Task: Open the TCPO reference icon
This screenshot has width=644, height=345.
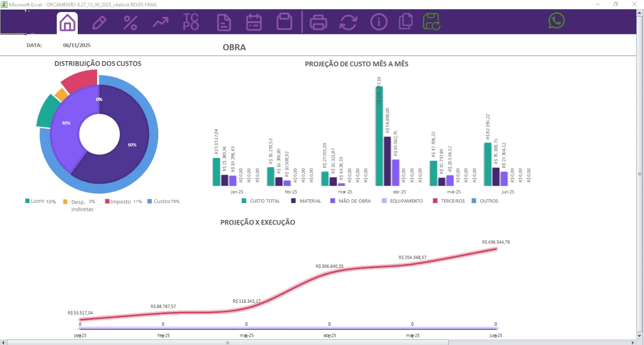Action: click(191, 22)
